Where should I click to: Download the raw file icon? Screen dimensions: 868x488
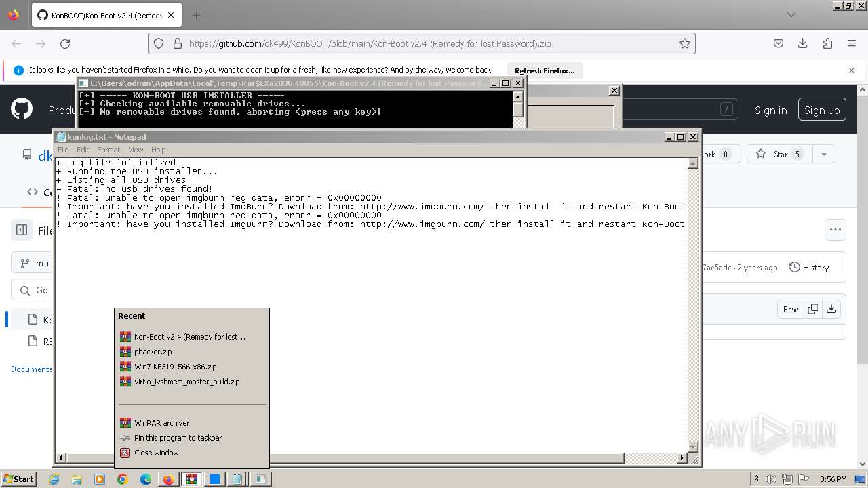point(831,309)
